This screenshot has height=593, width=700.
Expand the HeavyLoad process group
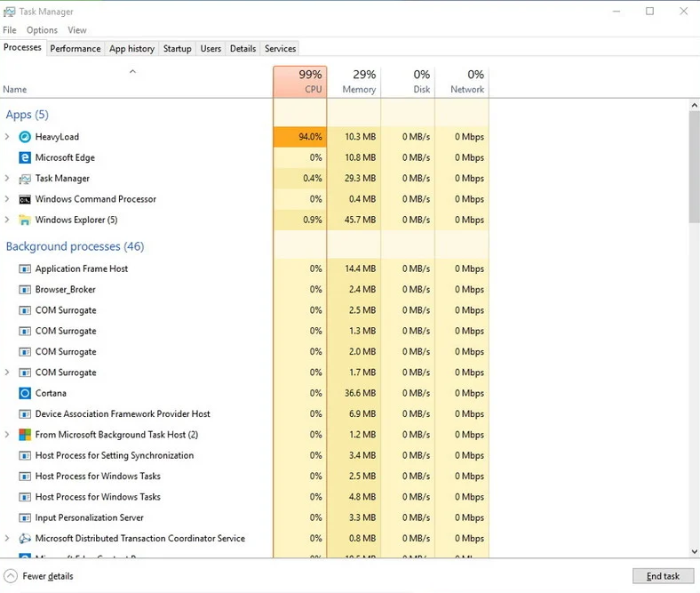click(7, 136)
